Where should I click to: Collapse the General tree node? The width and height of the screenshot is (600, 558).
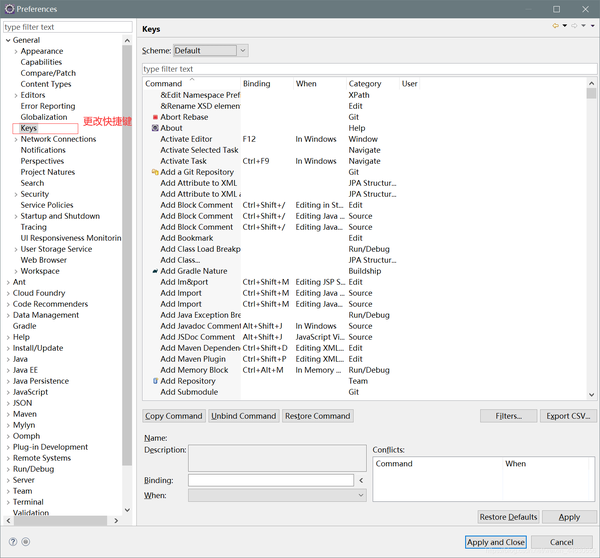pos(8,40)
